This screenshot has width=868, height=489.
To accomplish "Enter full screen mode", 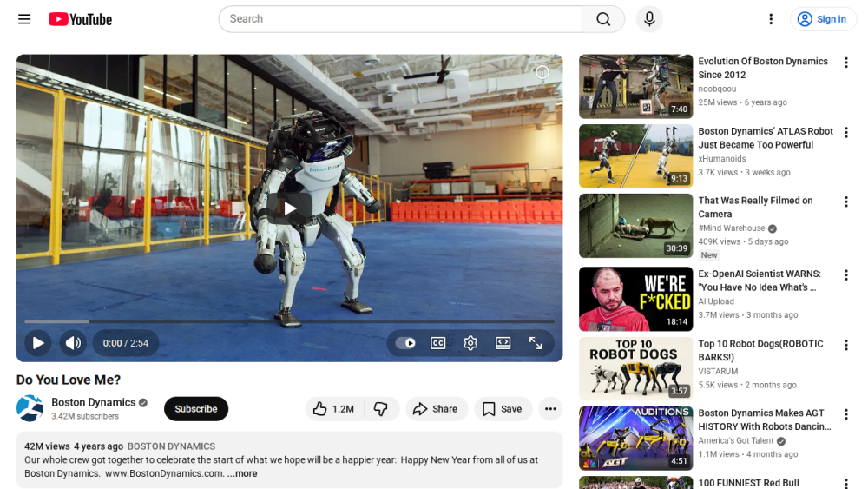I will (536, 343).
